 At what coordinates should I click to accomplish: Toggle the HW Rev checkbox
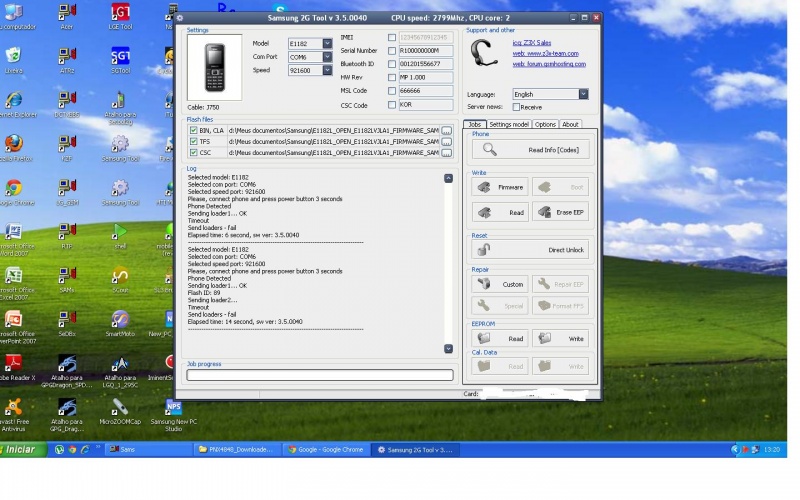[x=392, y=78]
